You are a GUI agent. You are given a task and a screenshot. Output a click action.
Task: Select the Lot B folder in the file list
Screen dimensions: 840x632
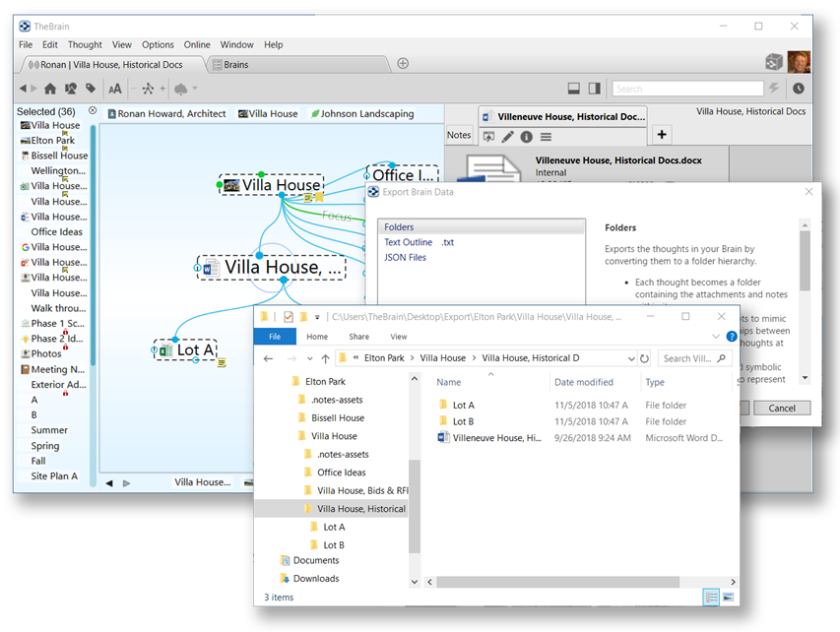click(463, 421)
